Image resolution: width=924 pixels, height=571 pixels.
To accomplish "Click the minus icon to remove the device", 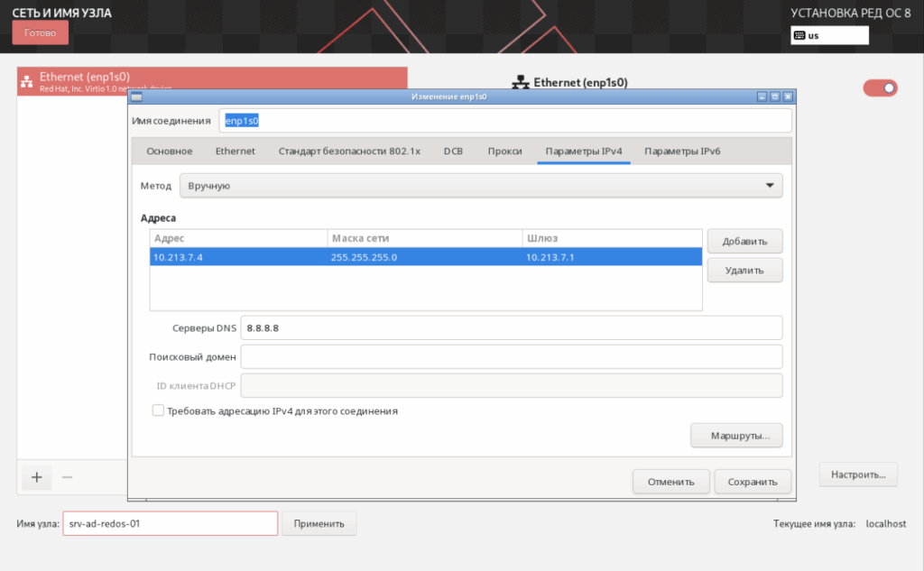I will pyautogui.click(x=67, y=477).
